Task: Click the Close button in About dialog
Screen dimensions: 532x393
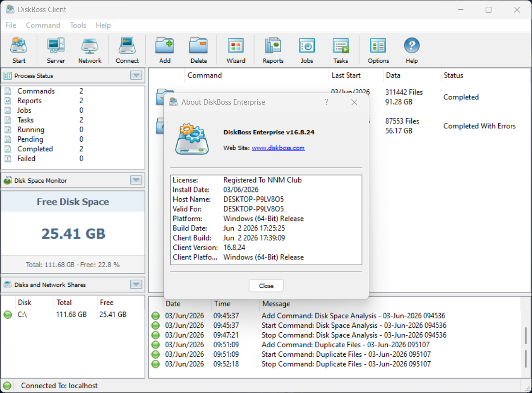Action: [266, 285]
